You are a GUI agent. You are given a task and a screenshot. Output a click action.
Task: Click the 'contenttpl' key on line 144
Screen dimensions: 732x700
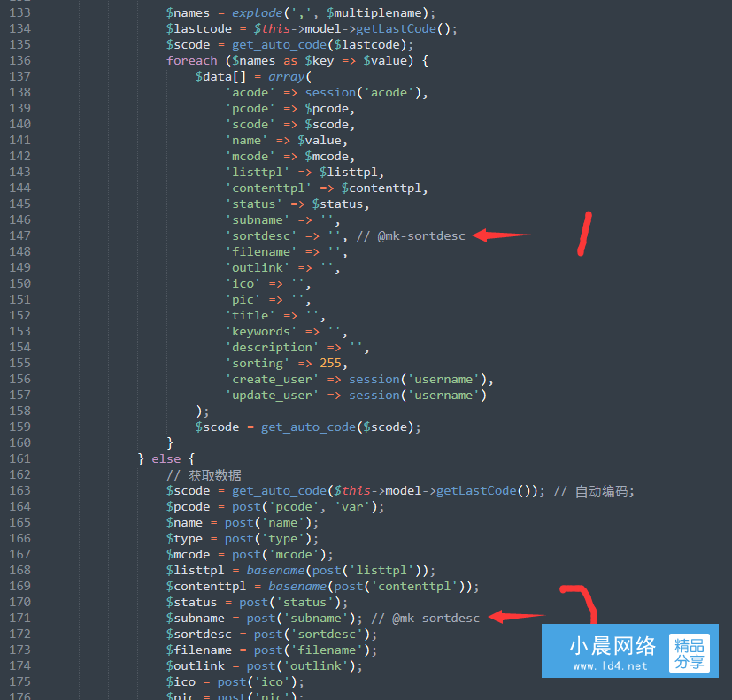268,188
